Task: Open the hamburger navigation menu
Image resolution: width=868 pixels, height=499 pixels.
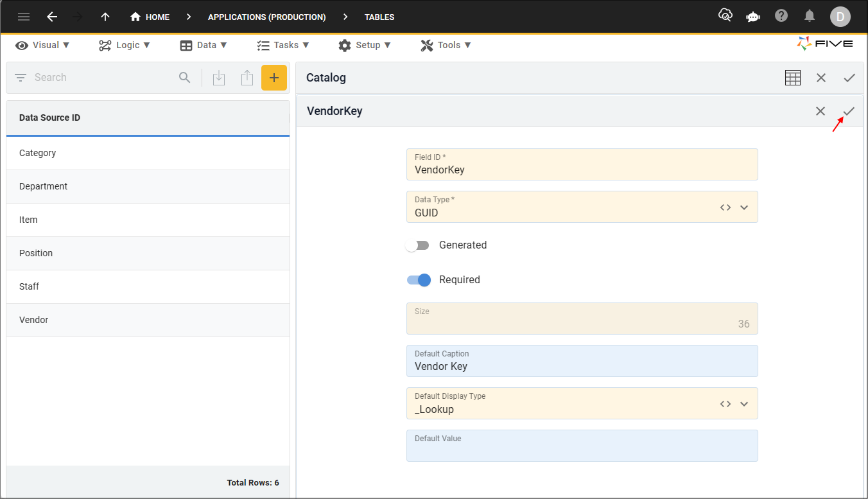Action: (24, 17)
